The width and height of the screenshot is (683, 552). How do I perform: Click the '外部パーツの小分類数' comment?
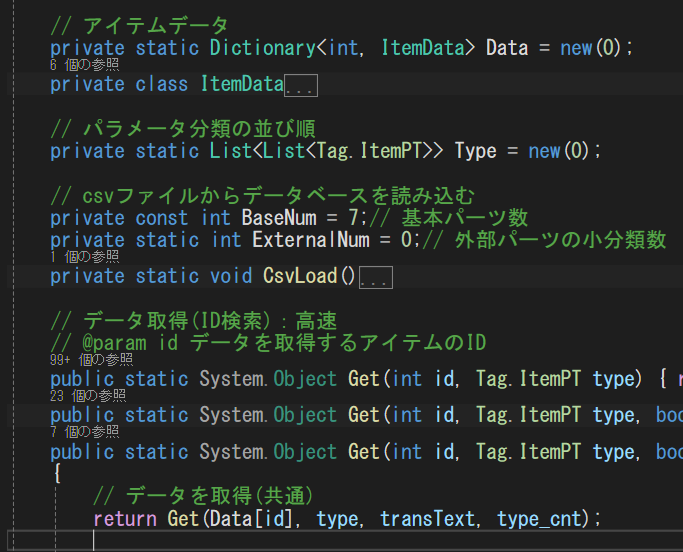pyautogui.click(x=544, y=240)
